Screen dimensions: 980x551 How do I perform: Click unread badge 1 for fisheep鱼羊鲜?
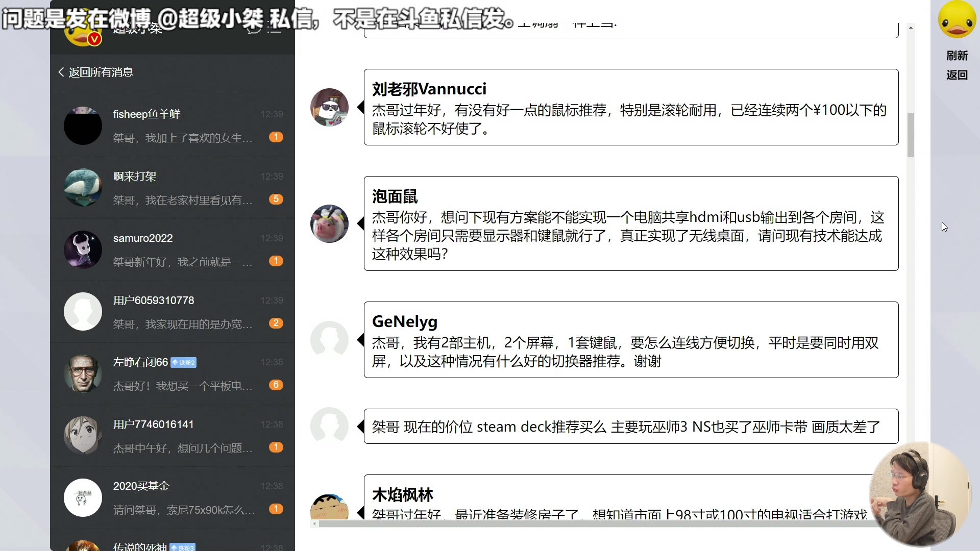point(276,137)
